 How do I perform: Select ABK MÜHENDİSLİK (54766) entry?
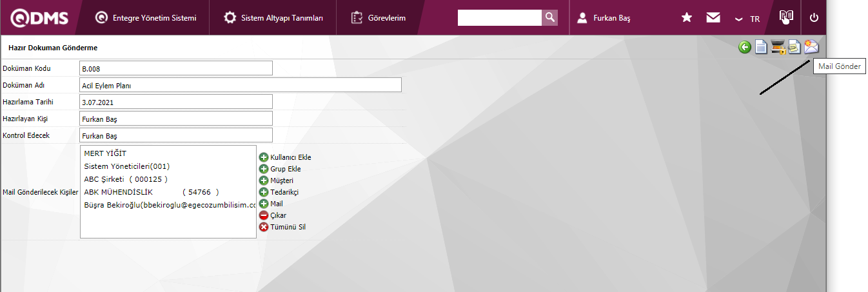coord(152,192)
